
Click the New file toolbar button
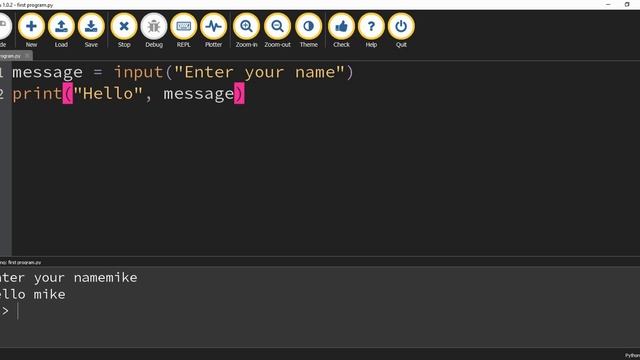(x=31, y=31)
